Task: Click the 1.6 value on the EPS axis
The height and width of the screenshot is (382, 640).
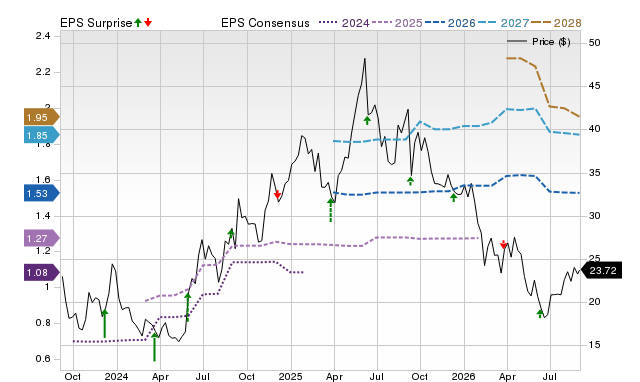Action: (x=43, y=180)
